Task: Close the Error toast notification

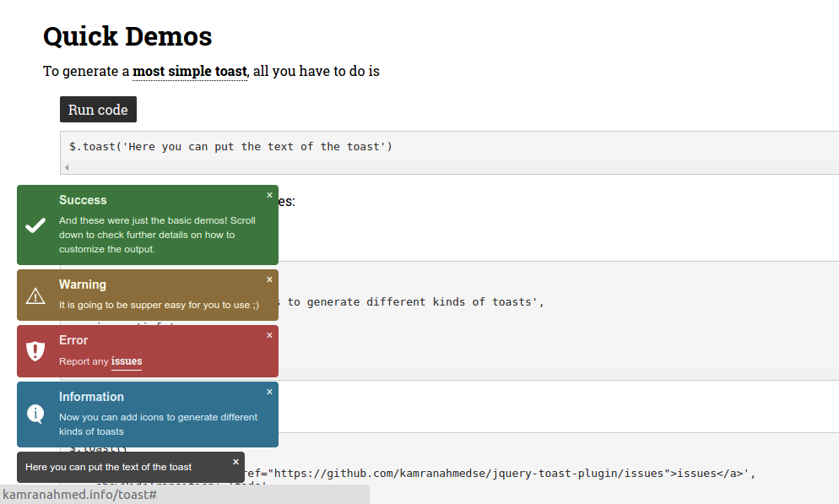Action: (x=269, y=335)
